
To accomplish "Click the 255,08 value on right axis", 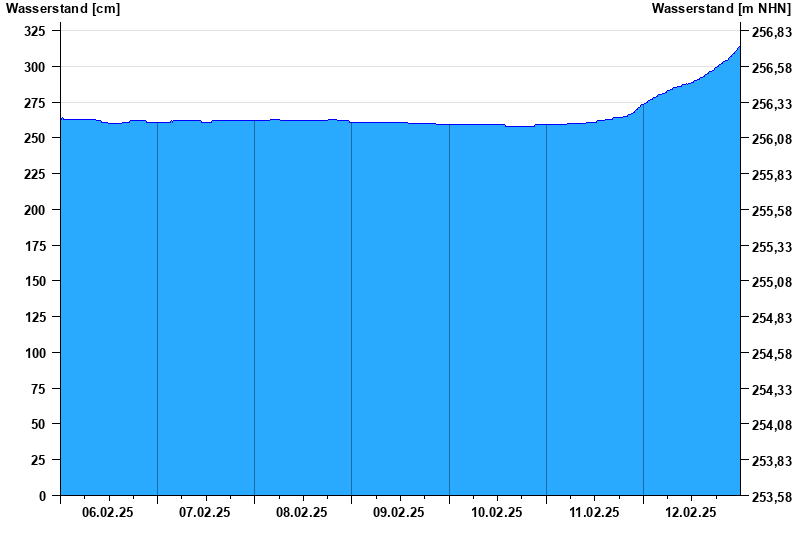I will (772, 282).
